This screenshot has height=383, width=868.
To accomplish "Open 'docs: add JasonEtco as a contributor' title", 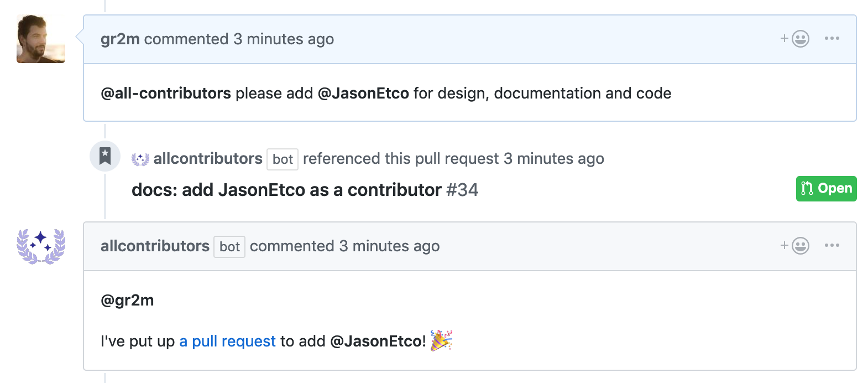I will [286, 190].
